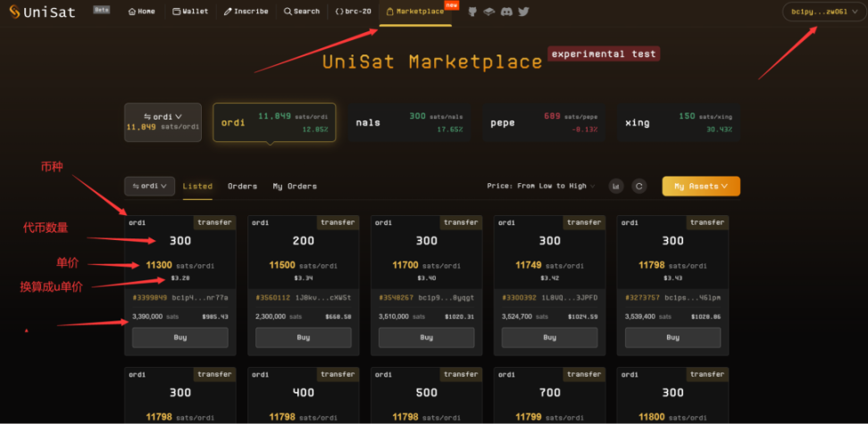Click inscription number #3300392

(x=520, y=298)
